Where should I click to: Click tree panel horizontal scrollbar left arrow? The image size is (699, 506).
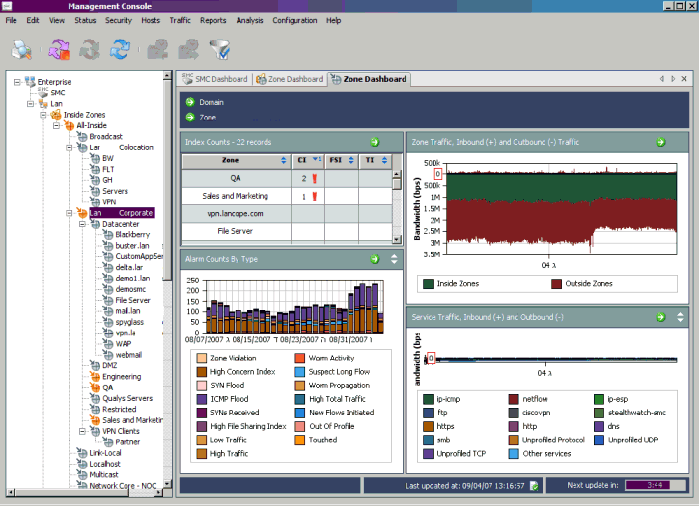click(11, 493)
